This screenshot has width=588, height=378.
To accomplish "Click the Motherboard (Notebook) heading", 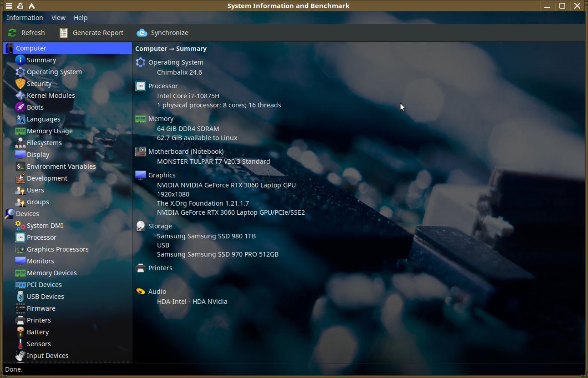I will pos(186,151).
